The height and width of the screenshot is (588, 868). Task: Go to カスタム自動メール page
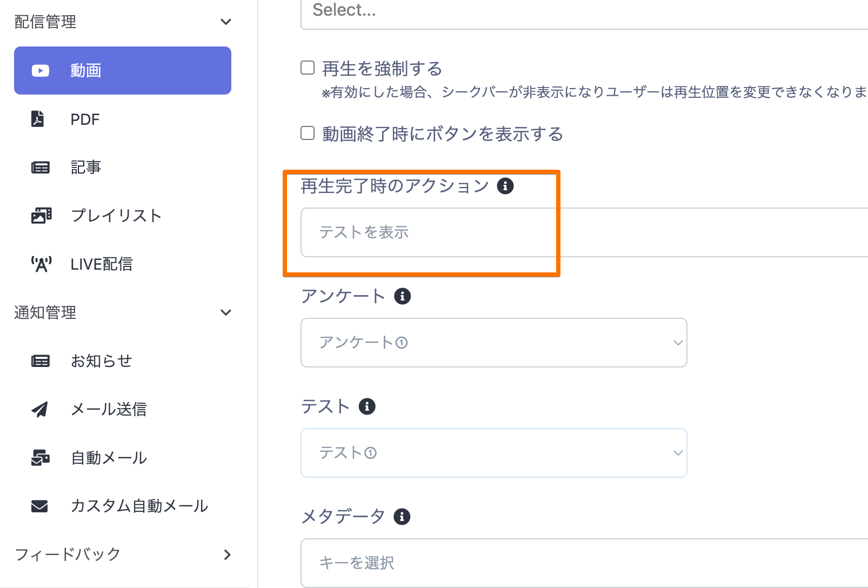[x=139, y=506]
